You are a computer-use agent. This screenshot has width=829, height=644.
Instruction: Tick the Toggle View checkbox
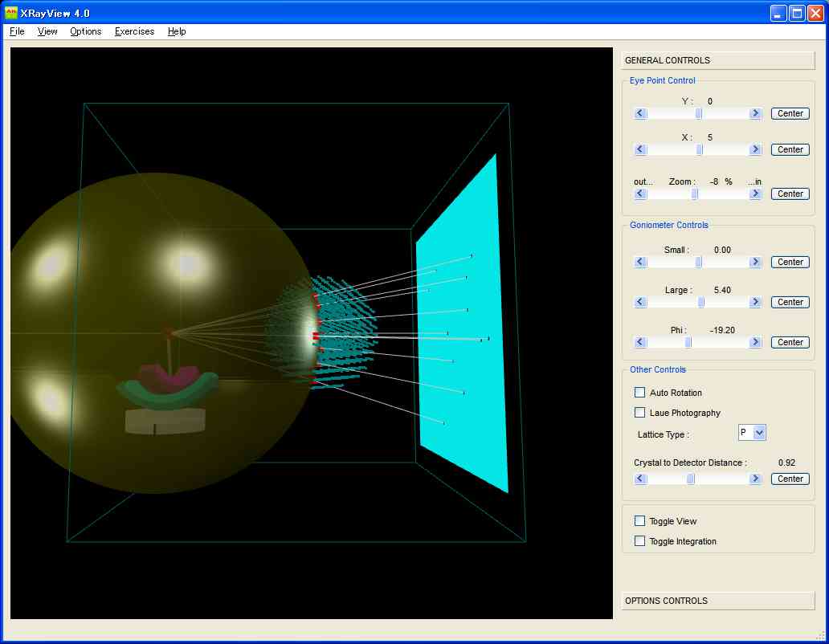640,521
